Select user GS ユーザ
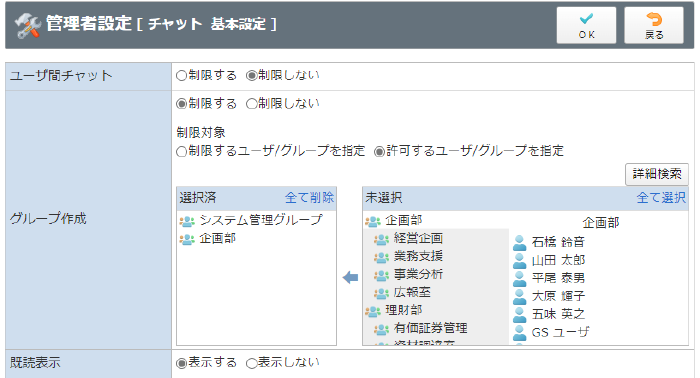 (560, 332)
